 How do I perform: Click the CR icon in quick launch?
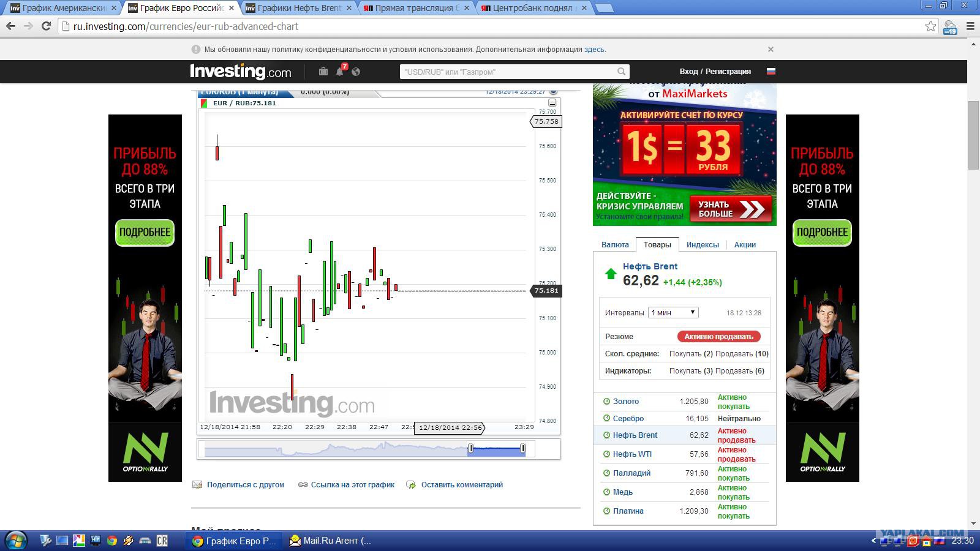(x=162, y=541)
